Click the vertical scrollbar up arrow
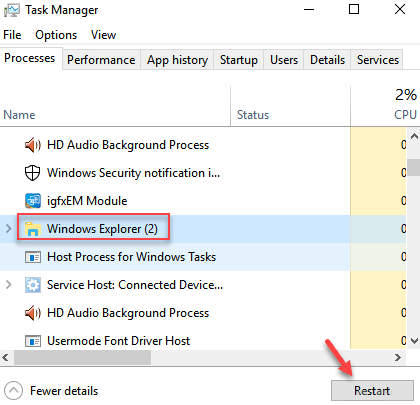This screenshot has height=405, width=420. click(414, 136)
